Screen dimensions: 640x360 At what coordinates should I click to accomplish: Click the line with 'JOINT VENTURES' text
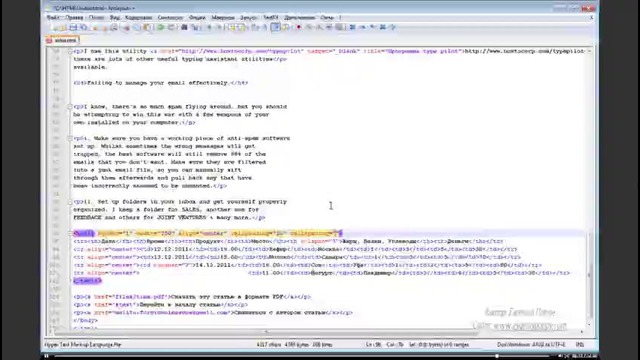click(x=169, y=218)
